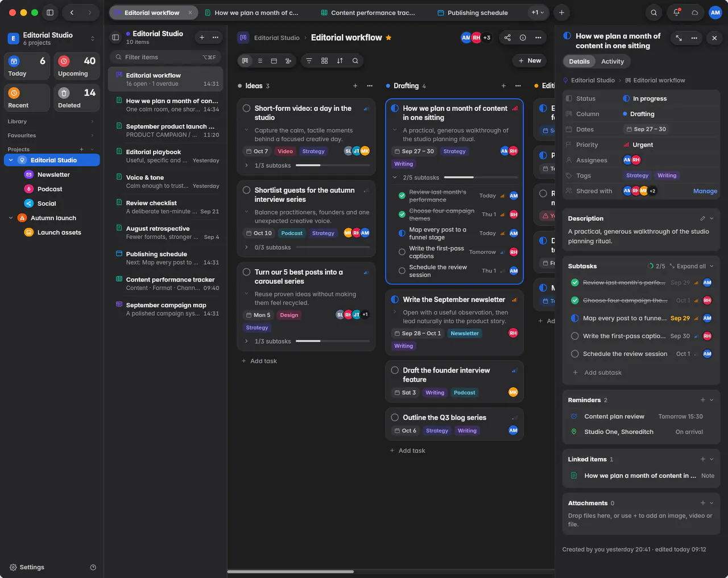Click the New button on the board

pyautogui.click(x=529, y=61)
